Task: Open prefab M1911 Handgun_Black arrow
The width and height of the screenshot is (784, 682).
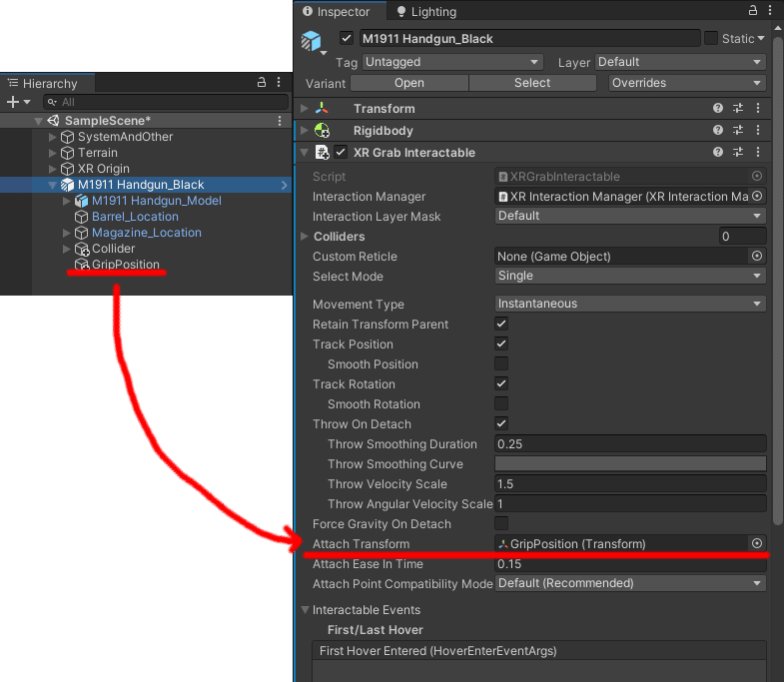Action: tap(284, 185)
